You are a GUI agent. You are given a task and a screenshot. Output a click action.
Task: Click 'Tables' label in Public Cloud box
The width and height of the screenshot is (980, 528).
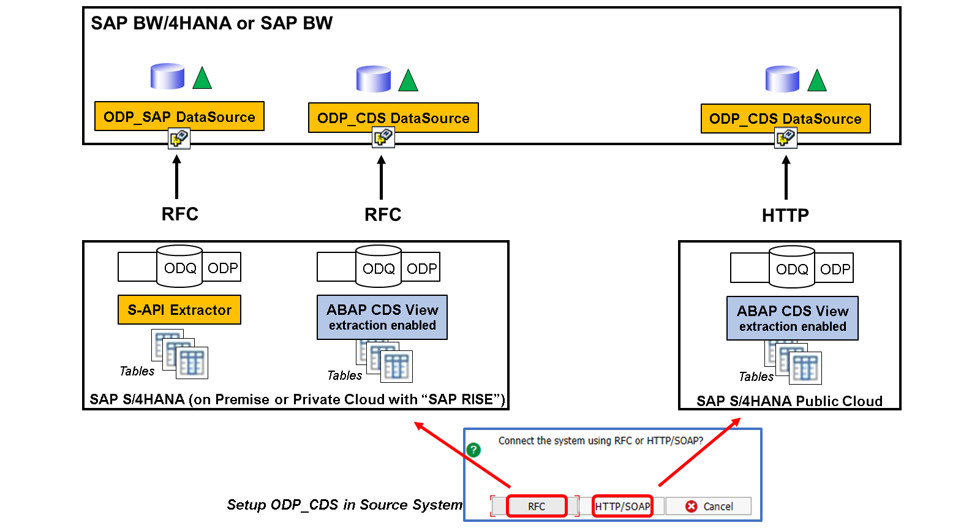click(x=756, y=377)
